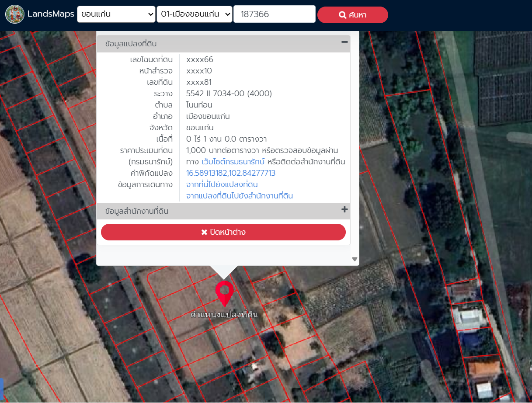Expand land office info with plus icon
The width and height of the screenshot is (532, 403).
(x=344, y=210)
